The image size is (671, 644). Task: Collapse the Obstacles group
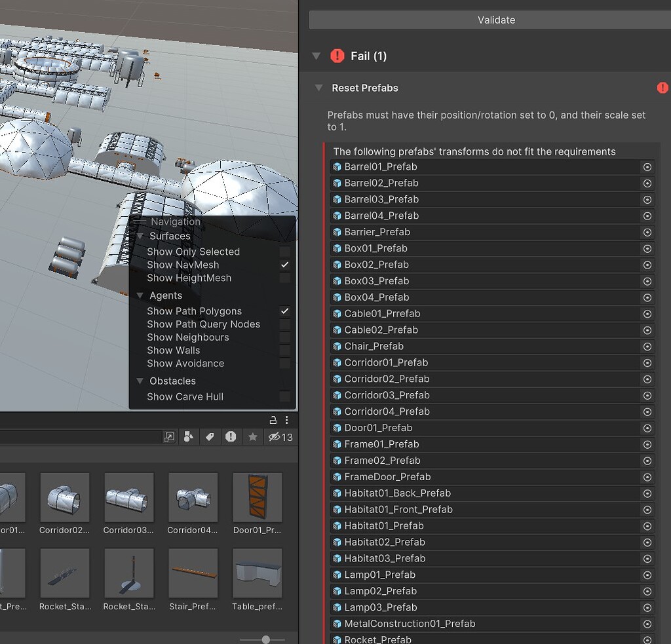140,381
